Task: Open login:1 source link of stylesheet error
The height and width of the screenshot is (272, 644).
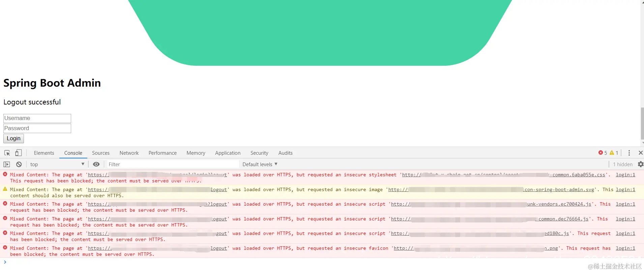Action: pyautogui.click(x=625, y=175)
